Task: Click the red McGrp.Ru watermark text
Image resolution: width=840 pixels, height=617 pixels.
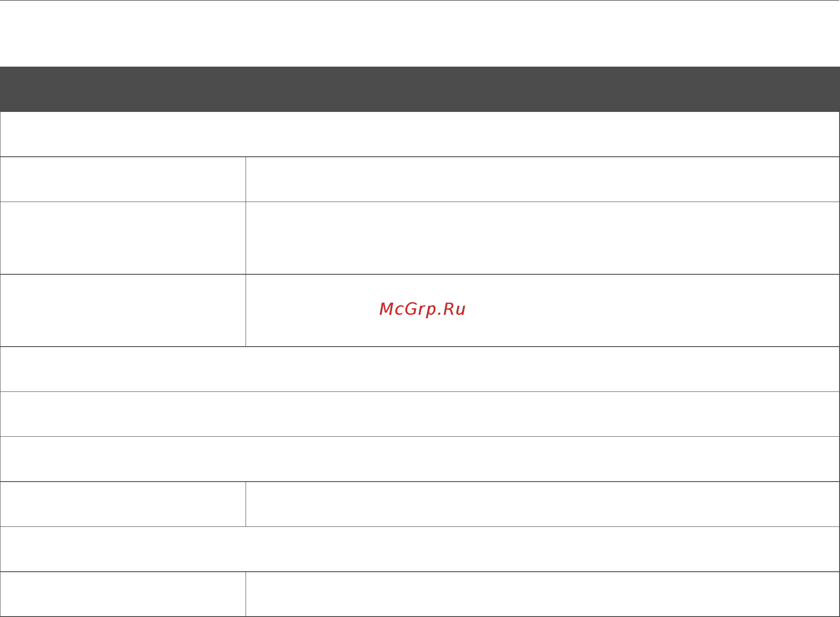Action: point(422,310)
